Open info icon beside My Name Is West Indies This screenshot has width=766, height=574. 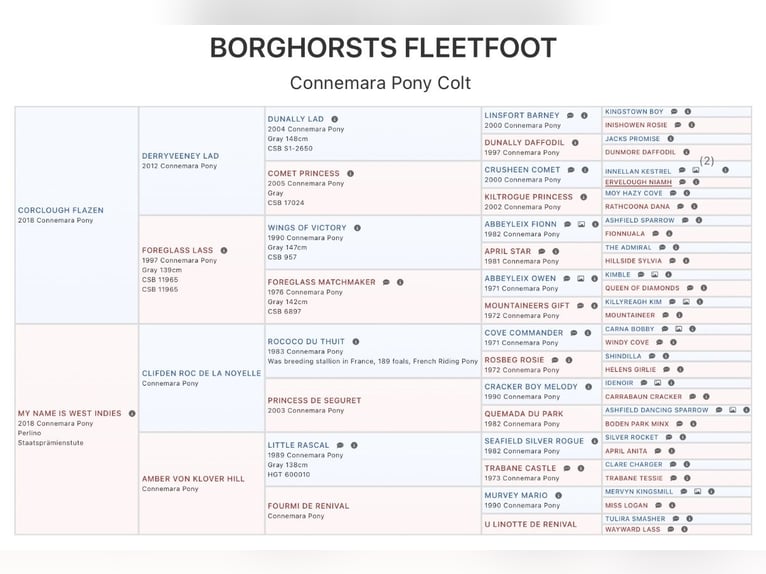pyautogui.click(x=132, y=413)
